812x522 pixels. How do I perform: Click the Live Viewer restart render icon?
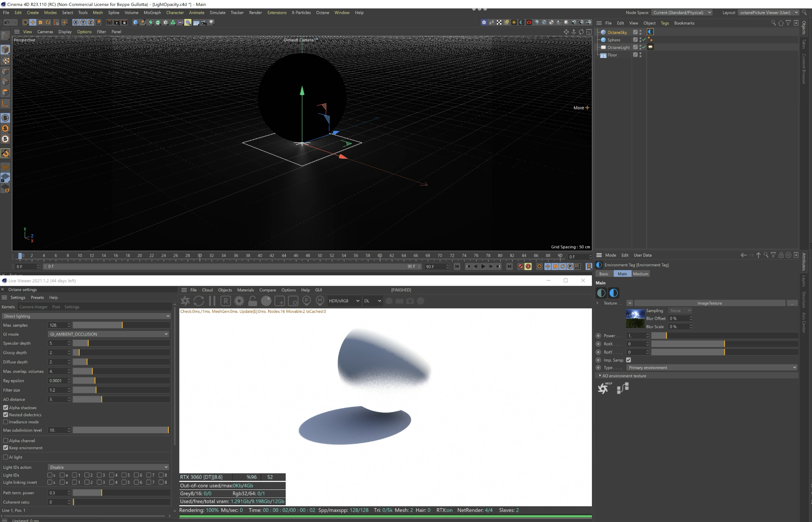(199, 301)
